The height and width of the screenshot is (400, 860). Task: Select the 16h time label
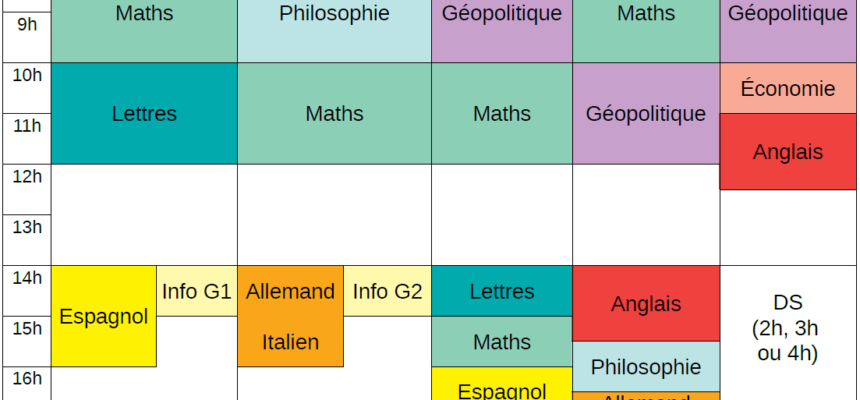tap(26, 378)
